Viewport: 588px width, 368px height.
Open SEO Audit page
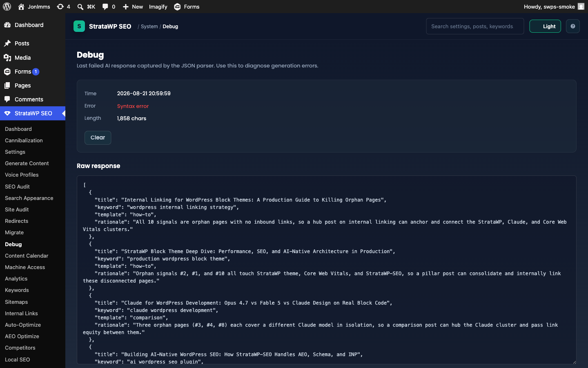tap(17, 186)
